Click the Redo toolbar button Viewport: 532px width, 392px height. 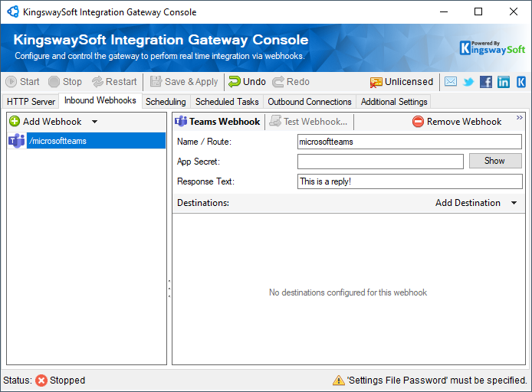[291, 82]
